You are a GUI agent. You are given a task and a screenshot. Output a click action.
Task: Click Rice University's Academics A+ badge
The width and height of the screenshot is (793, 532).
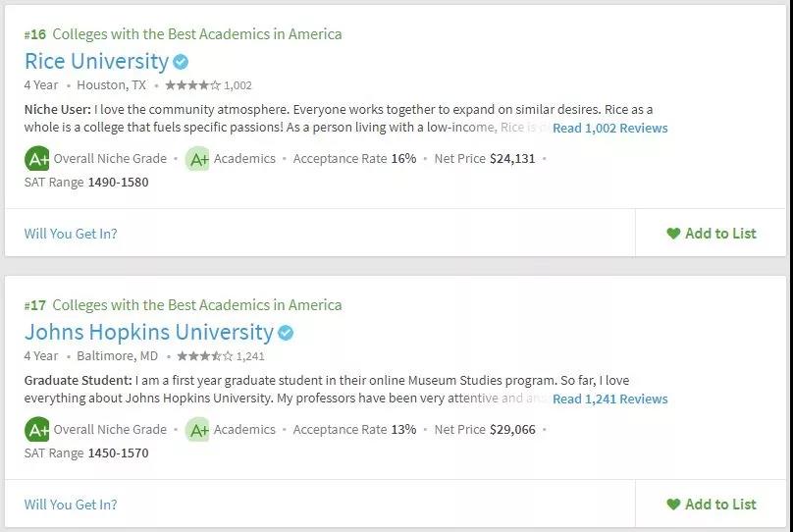coord(197,159)
